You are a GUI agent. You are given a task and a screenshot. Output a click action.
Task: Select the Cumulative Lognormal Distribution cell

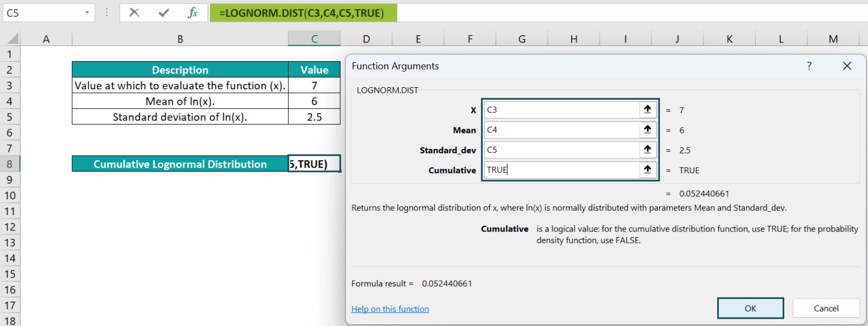[180, 164]
